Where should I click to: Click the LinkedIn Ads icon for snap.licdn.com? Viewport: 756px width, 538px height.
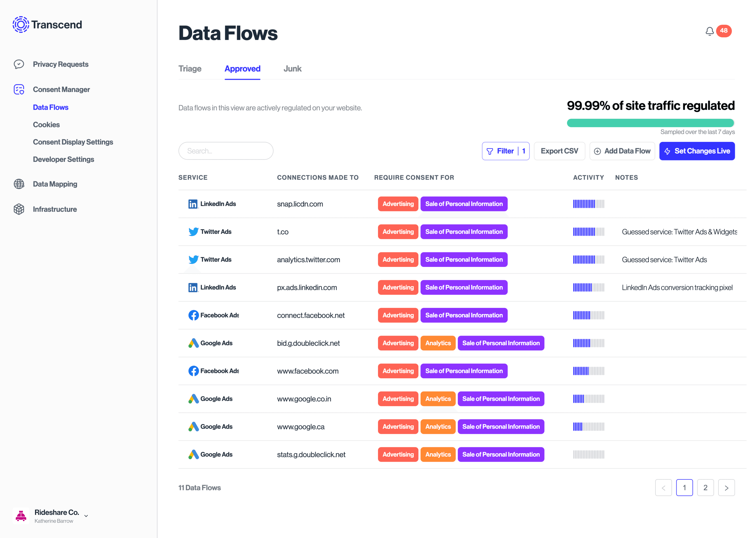click(193, 204)
